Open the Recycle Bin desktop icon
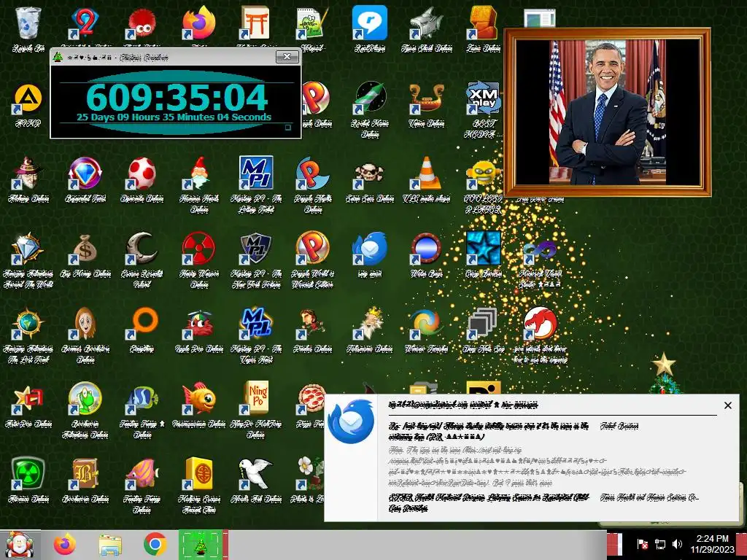 [28, 23]
